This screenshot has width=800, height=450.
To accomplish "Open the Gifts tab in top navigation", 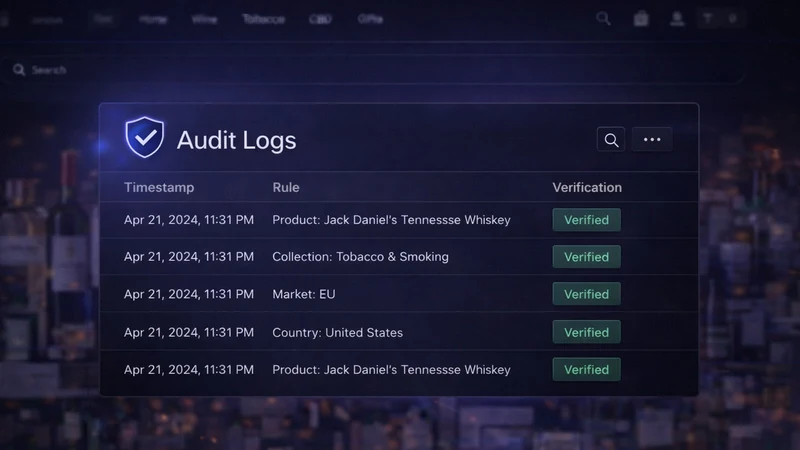I will click(x=370, y=19).
